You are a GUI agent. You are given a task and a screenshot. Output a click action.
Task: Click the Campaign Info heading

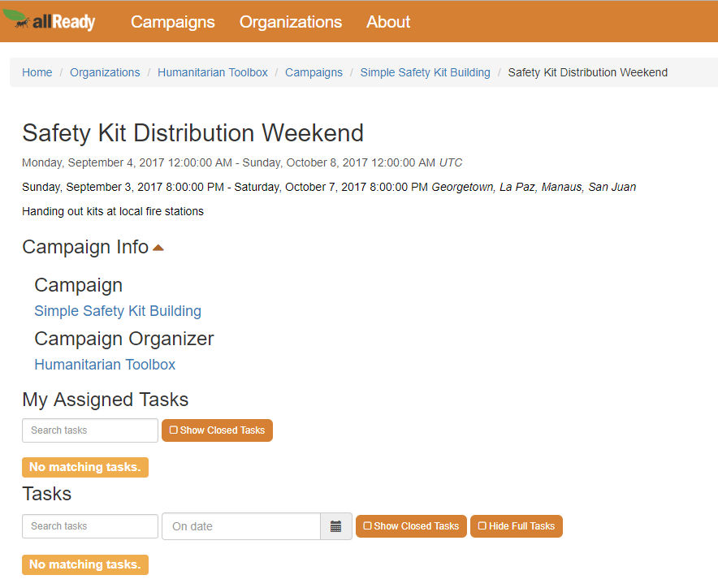(85, 247)
